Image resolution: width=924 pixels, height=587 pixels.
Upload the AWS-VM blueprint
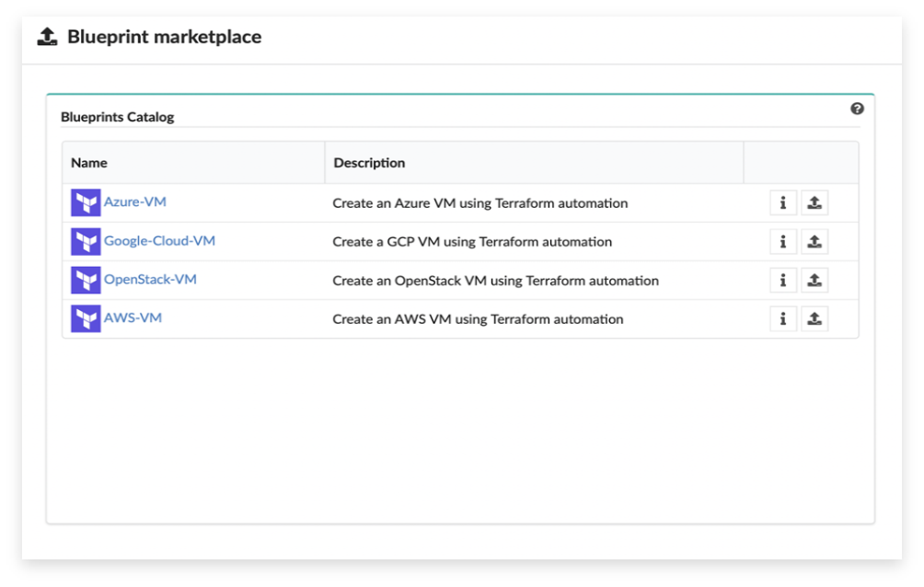pyautogui.click(x=814, y=319)
